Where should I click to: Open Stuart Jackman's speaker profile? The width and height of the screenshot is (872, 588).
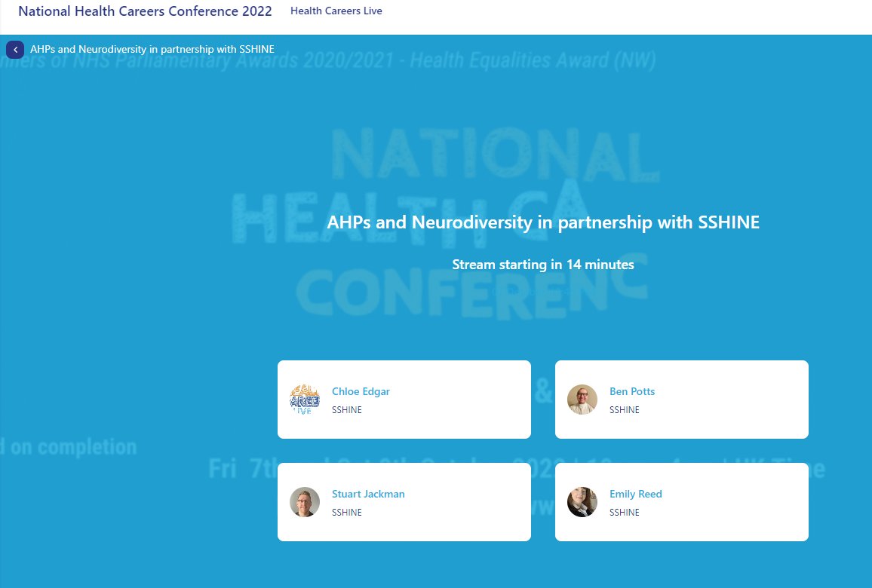[x=368, y=494]
